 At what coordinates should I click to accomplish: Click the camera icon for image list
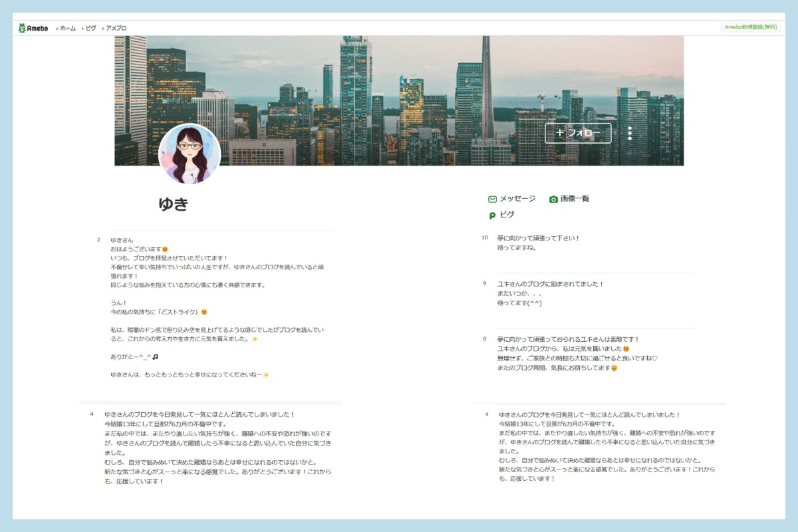click(553, 199)
